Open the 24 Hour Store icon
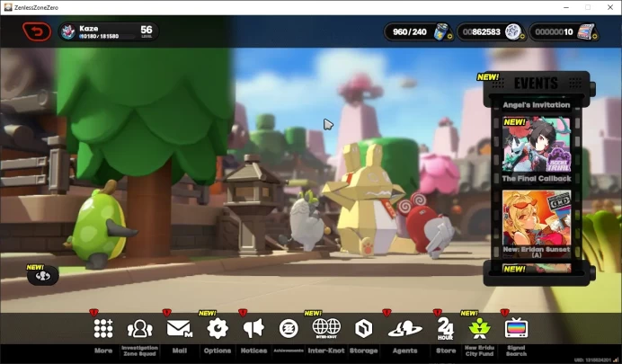622x364 pixels. pos(446,329)
